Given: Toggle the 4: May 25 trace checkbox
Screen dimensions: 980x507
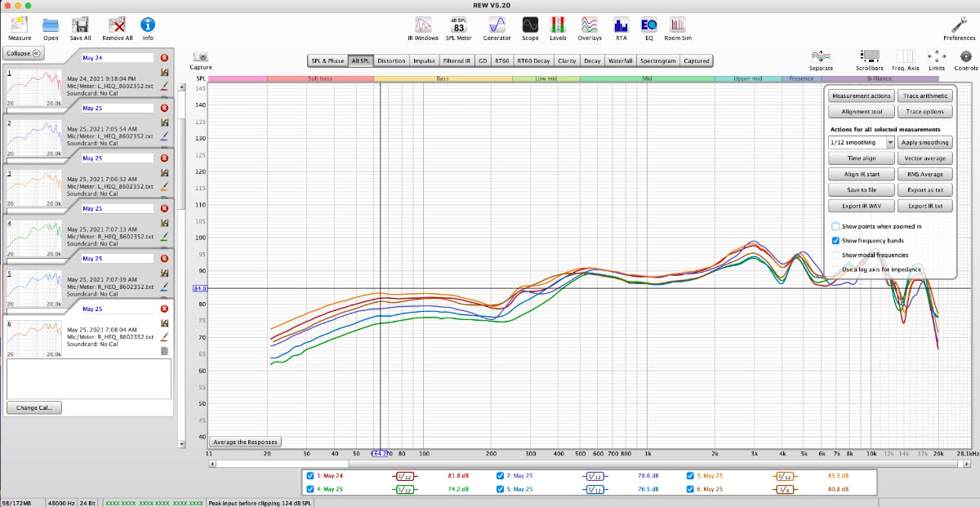Looking at the screenshot, I should click(x=310, y=489).
